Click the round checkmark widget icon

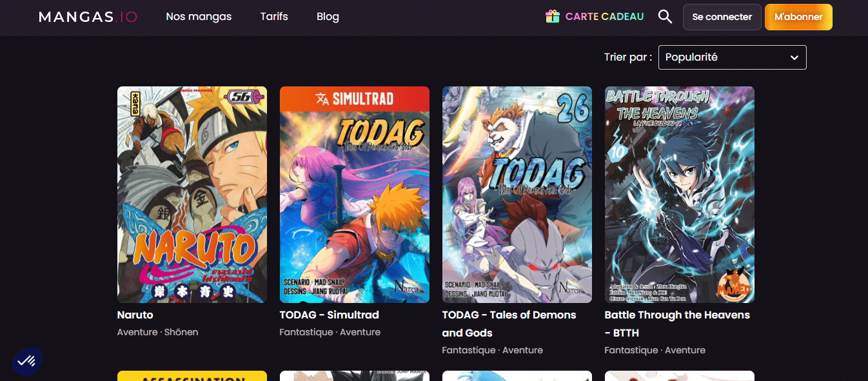tap(26, 361)
